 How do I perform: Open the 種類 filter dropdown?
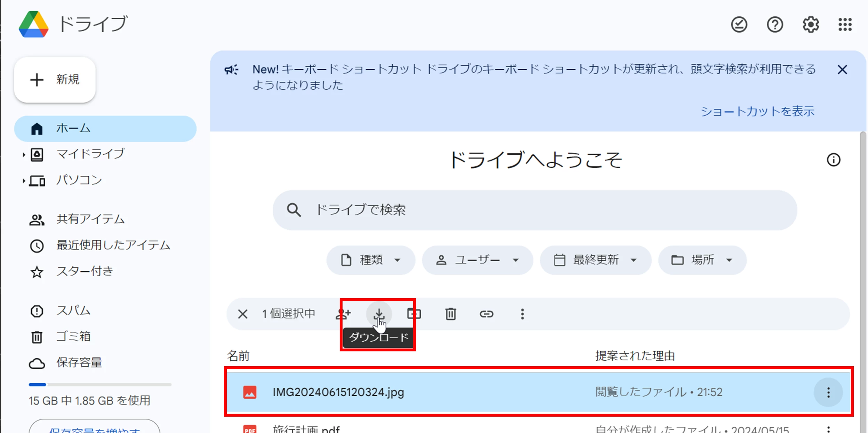point(370,260)
